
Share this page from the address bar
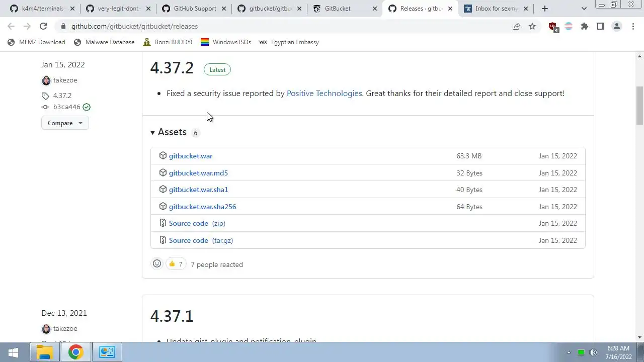coord(516,26)
